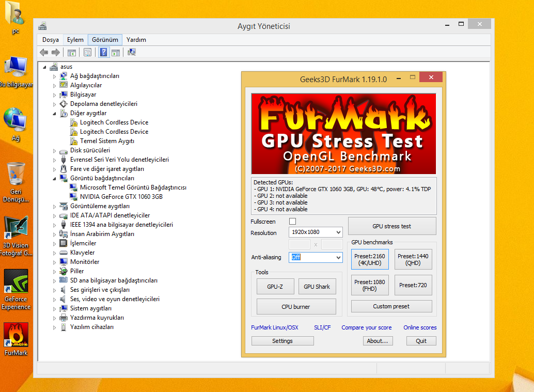Expand the İnsan Arabirim Aygıtları node

tap(55, 234)
